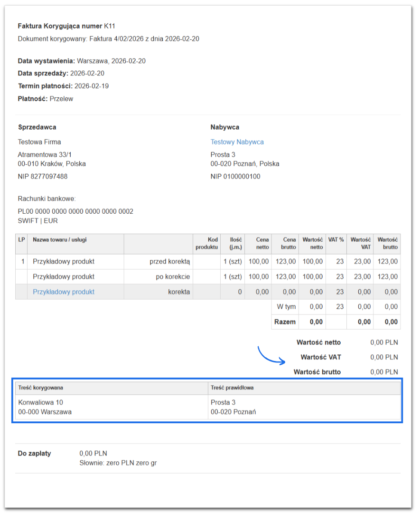Screen dimensions: 420x513
Task: Click the Kod produktu column header
Action: [206, 243]
